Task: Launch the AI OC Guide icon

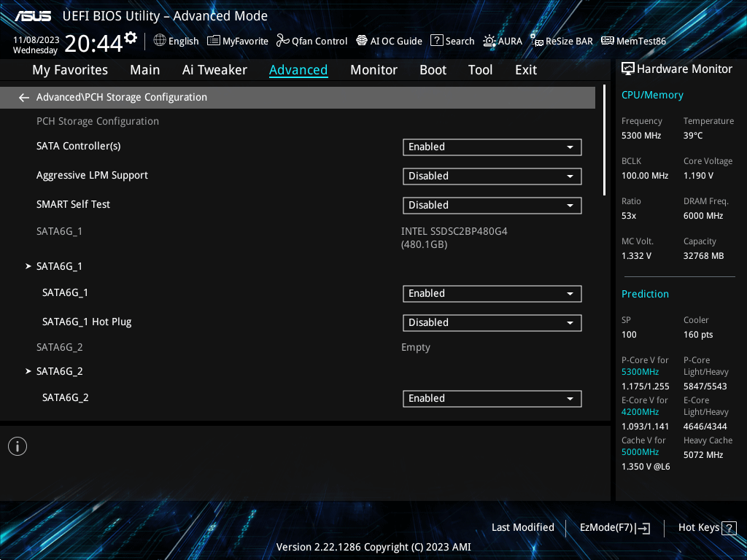Action: (362, 41)
